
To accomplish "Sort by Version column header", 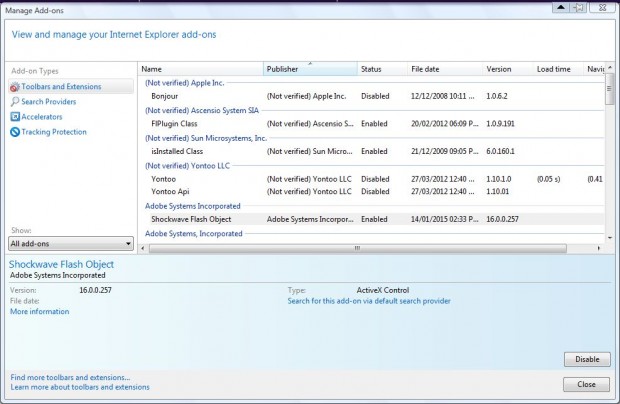I will point(507,69).
